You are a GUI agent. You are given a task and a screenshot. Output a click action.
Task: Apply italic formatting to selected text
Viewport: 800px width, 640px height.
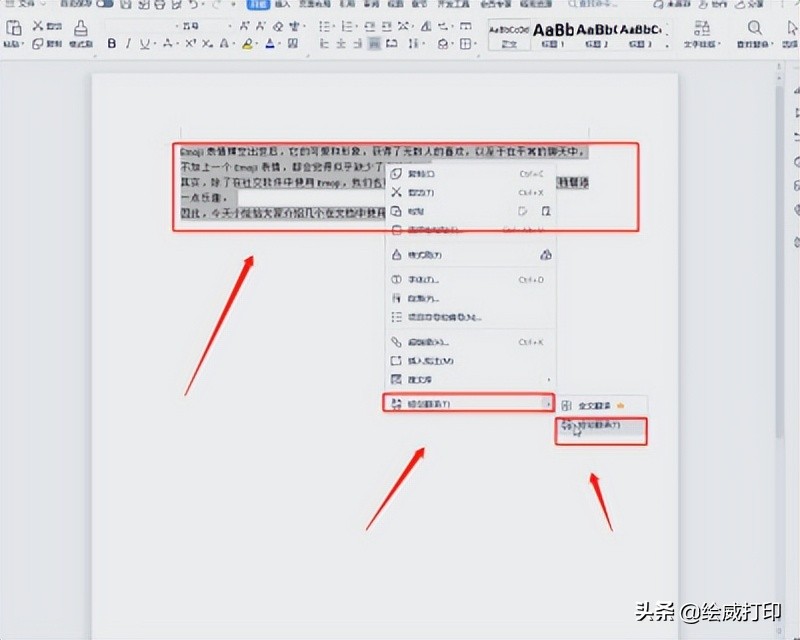point(128,42)
